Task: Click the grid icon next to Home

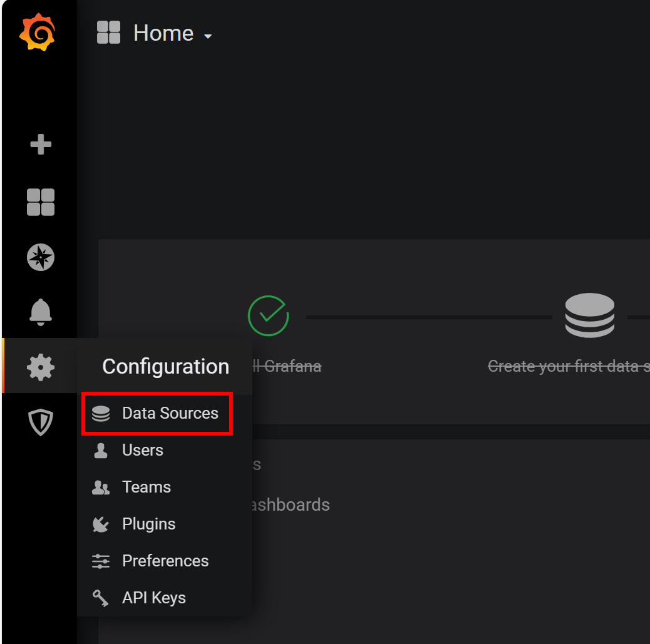Action: pyautogui.click(x=108, y=33)
